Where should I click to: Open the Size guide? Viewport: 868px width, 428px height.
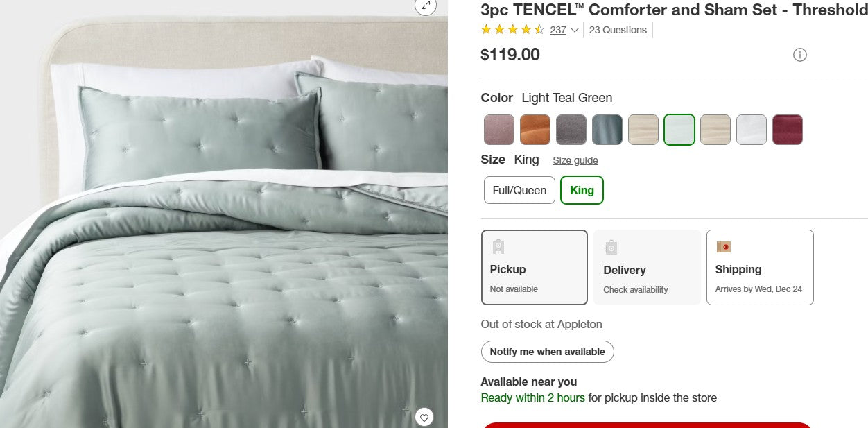[x=575, y=160]
